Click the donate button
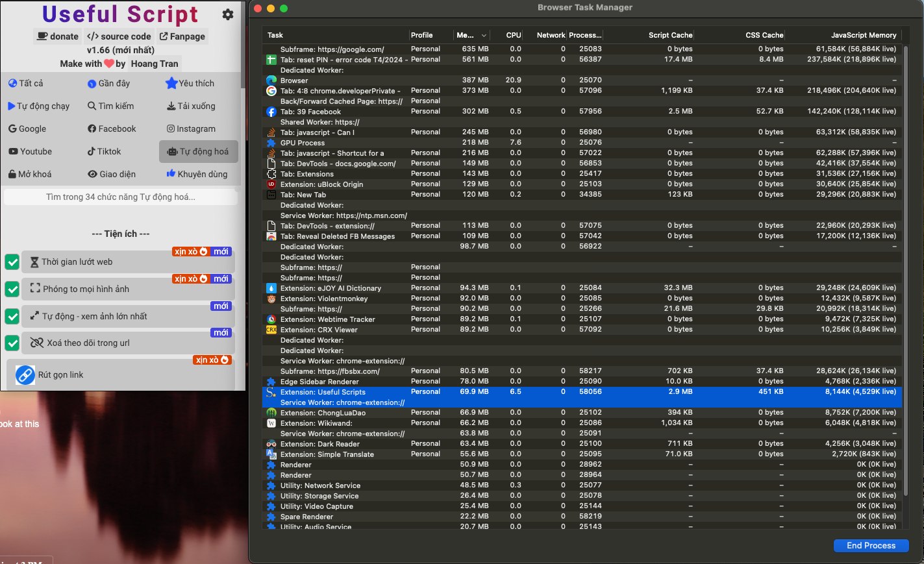 click(58, 36)
